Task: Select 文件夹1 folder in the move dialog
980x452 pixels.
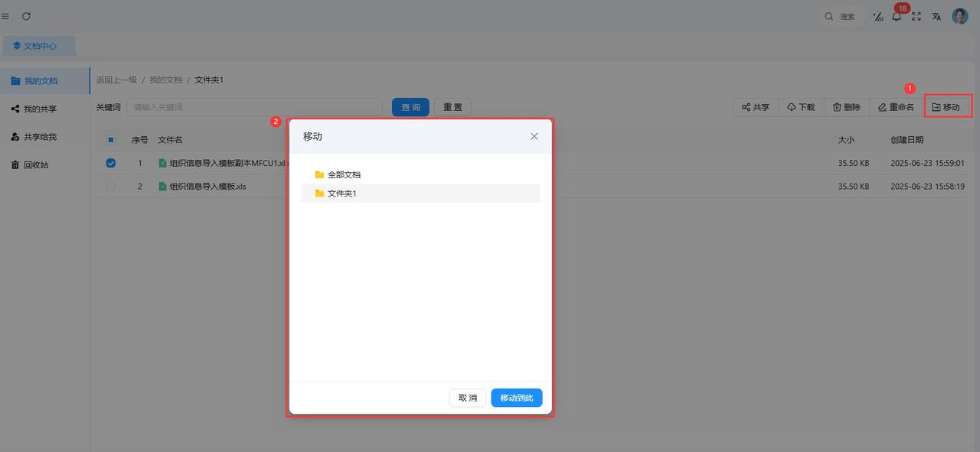Action: pos(420,193)
